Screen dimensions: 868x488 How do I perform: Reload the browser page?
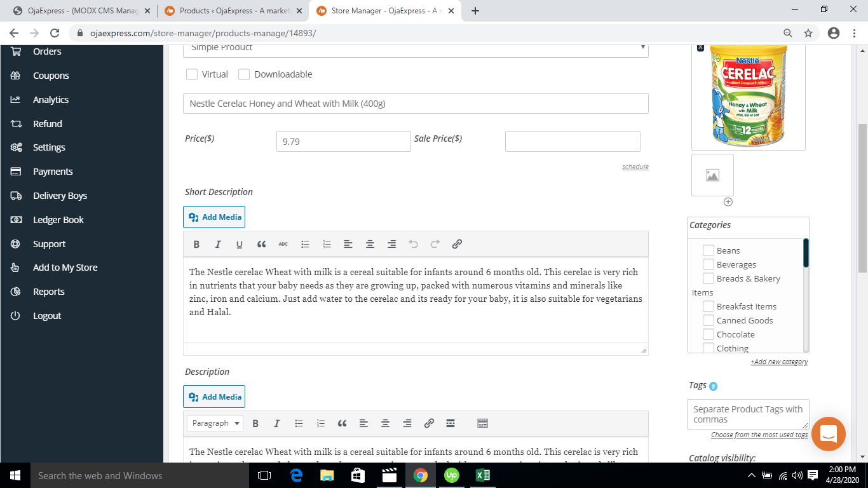pyautogui.click(x=55, y=33)
